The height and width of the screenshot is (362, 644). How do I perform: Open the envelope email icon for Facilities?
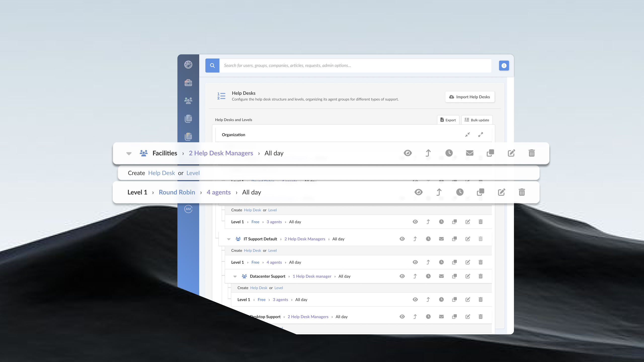pyautogui.click(x=470, y=153)
